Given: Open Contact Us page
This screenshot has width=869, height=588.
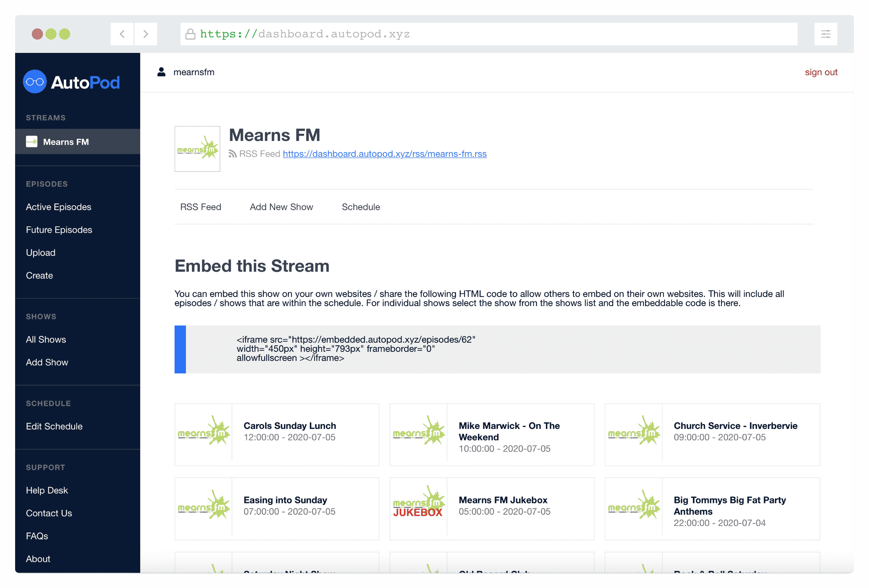Looking at the screenshot, I should pyautogui.click(x=49, y=513).
